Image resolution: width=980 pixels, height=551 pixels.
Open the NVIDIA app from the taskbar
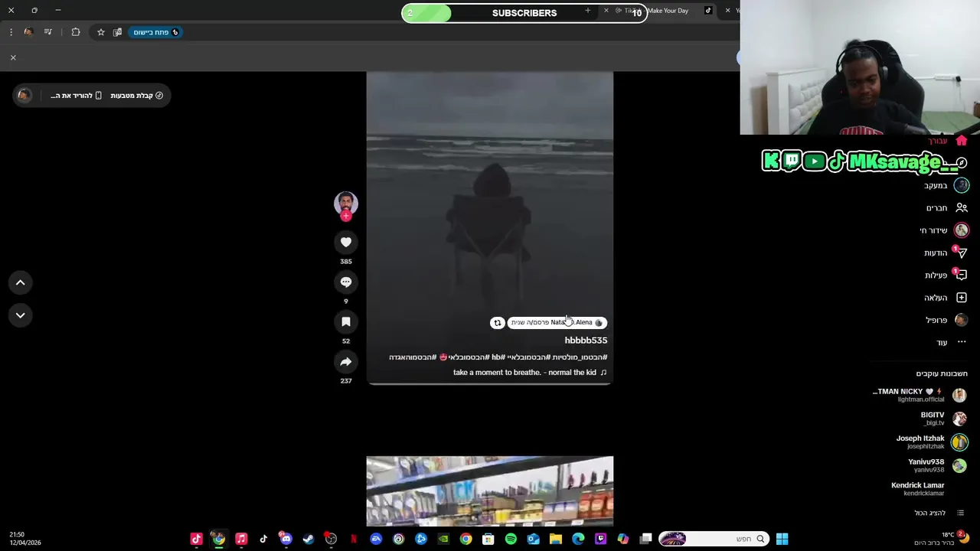[443, 539]
